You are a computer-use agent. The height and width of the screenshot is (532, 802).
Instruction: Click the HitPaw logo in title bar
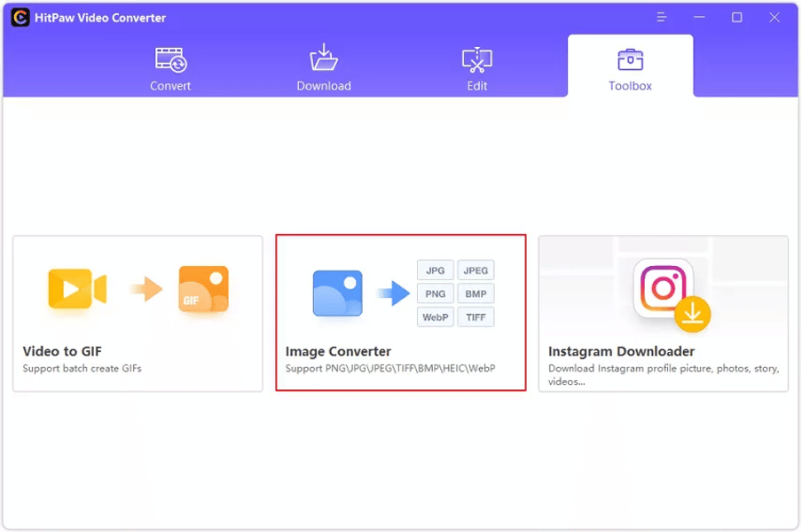pyautogui.click(x=20, y=18)
